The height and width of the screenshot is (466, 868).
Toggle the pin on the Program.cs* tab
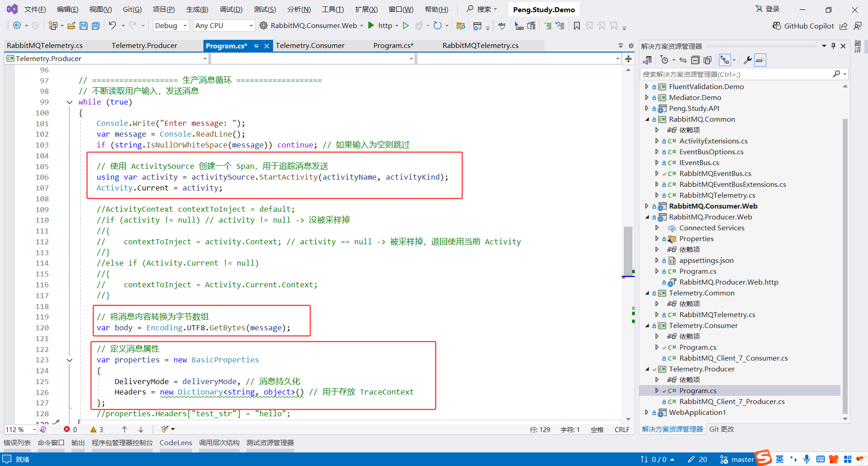coord(256,46)
